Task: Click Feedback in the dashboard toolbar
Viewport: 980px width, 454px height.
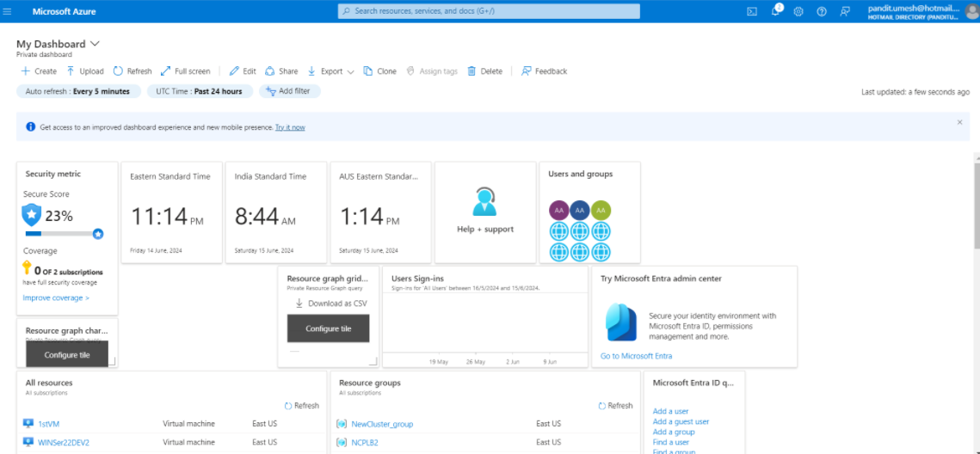Action: coord(545,71)
